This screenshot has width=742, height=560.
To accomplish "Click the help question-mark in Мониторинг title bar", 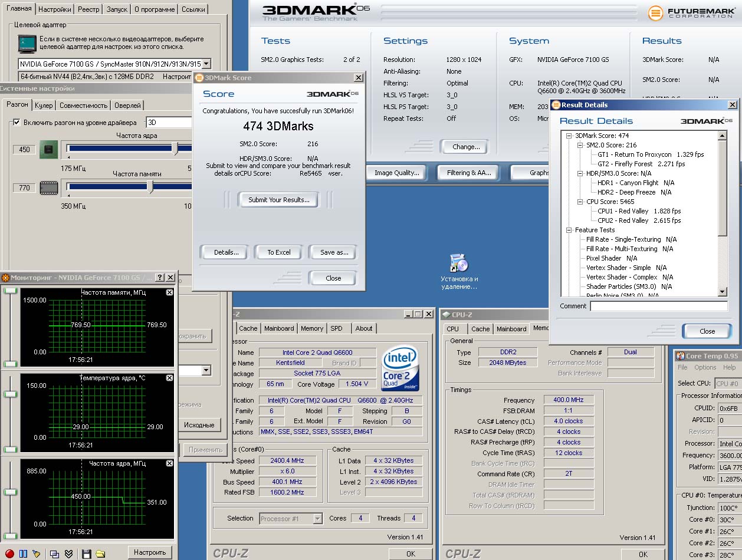I will click(160, 278).
